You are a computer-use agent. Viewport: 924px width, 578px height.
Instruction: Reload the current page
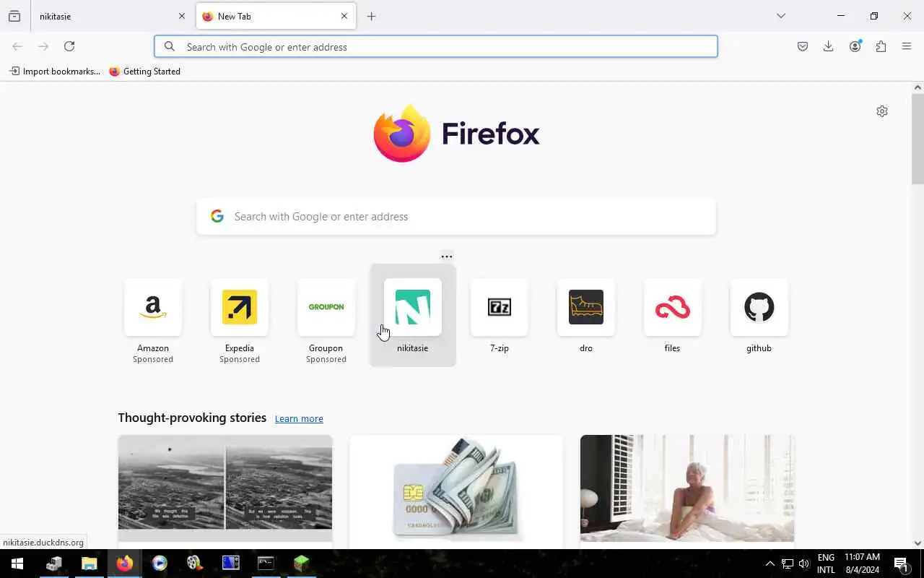click(69, 46)
